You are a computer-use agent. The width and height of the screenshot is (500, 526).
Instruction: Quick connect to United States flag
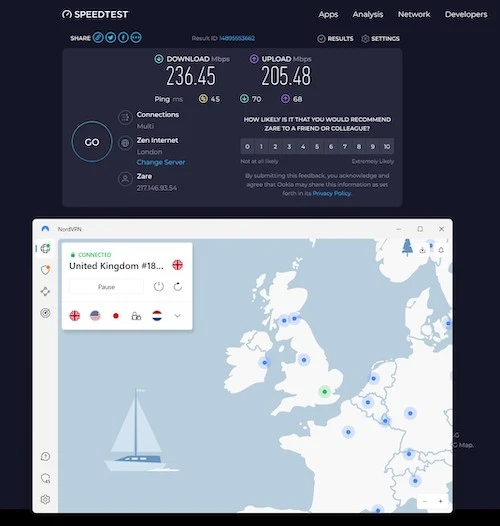[x=95, y=316]
